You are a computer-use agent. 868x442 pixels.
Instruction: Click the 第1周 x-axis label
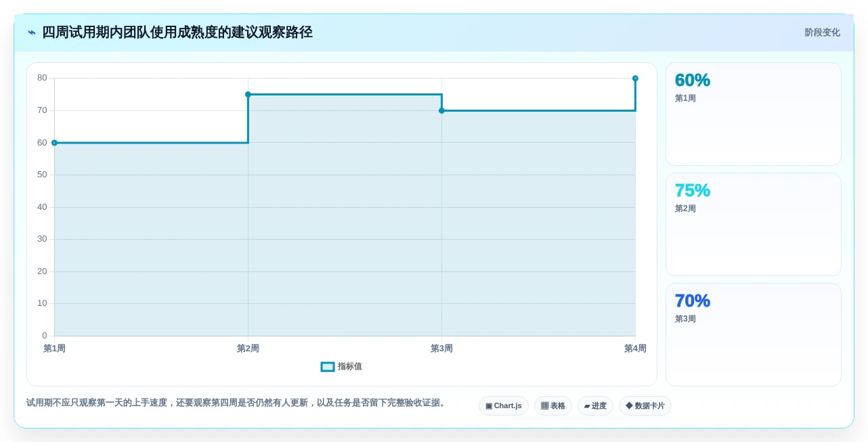coord(54,349)
